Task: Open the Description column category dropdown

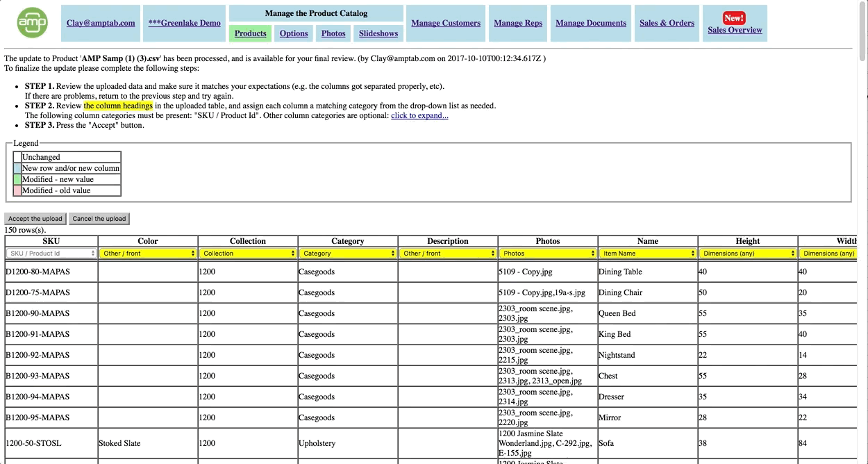Action: point(448,254)
